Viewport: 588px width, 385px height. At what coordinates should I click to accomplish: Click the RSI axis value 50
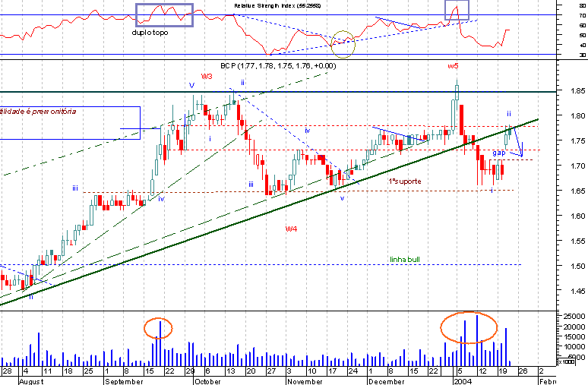pos(583,35)
